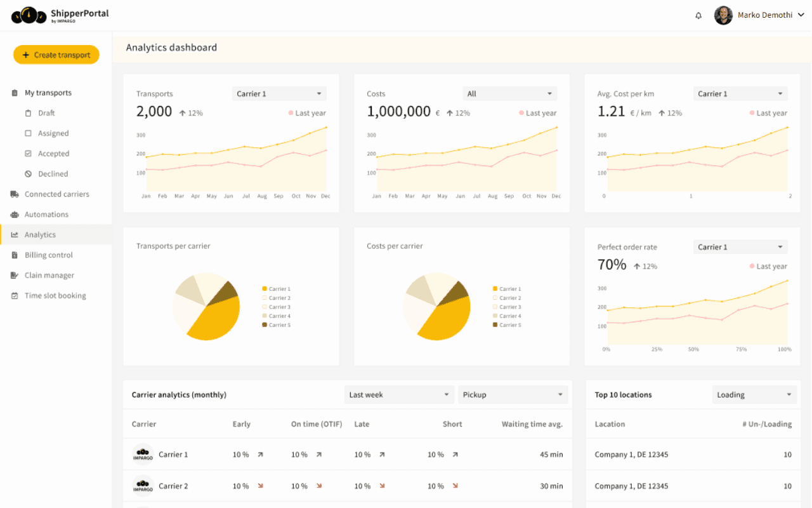Click the Automations robot icon
Image resolution: width=812 pixels, height=508 pixels.
pos(15,215)
